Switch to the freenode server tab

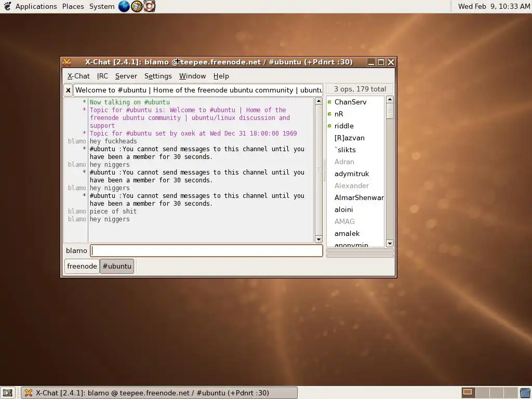(82, 267)
